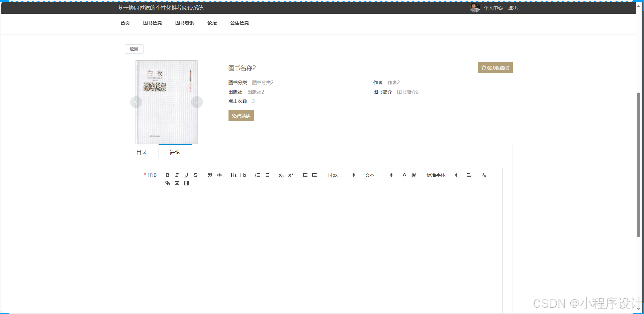Open the 公告信息 announcements page
The image size is (644, 314).
pyautogui.click(x=240, y=23)
